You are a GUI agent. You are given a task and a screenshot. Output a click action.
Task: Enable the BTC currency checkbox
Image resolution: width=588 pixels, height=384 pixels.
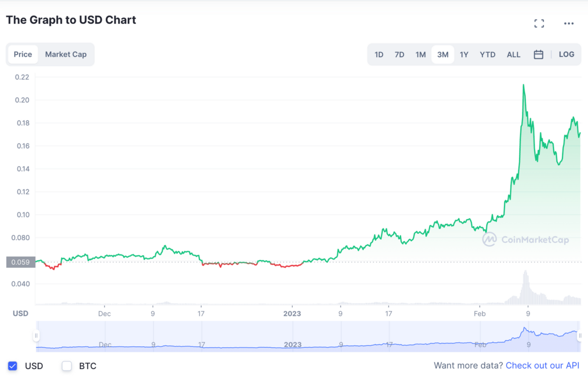[67, 366]
